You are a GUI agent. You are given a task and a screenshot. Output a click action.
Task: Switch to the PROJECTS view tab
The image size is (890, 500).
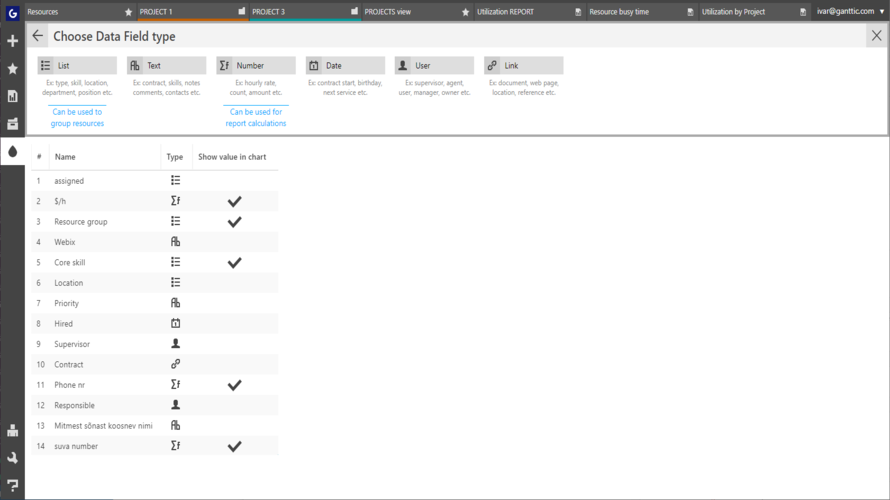pyautogui.click(x=417, y=11)
